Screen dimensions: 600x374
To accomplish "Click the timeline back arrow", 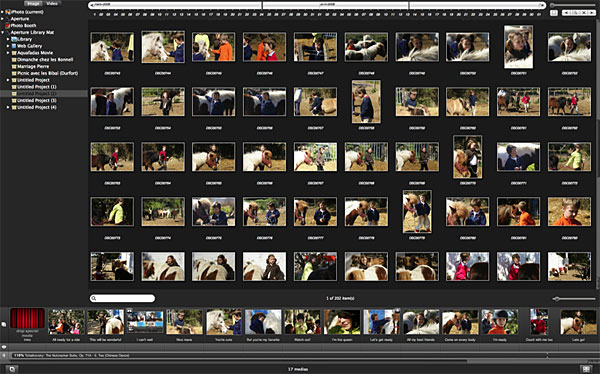I will pyautogui.click(x=91, y=5).
